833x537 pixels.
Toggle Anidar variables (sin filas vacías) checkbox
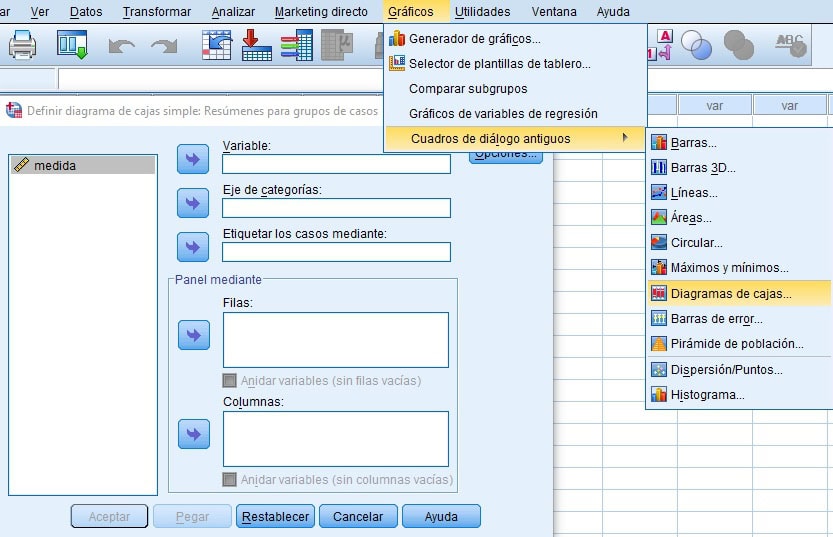pyautogui.click(x=230, y=380)
